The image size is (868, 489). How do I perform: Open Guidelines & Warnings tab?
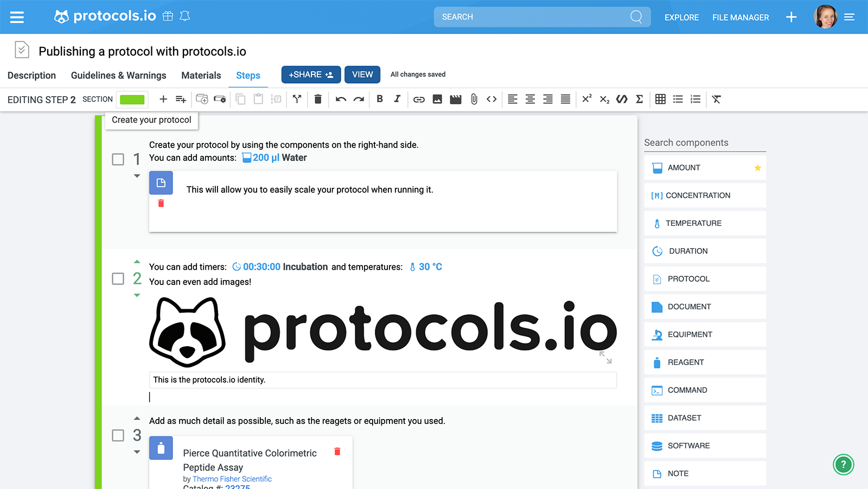pos(118,75)
